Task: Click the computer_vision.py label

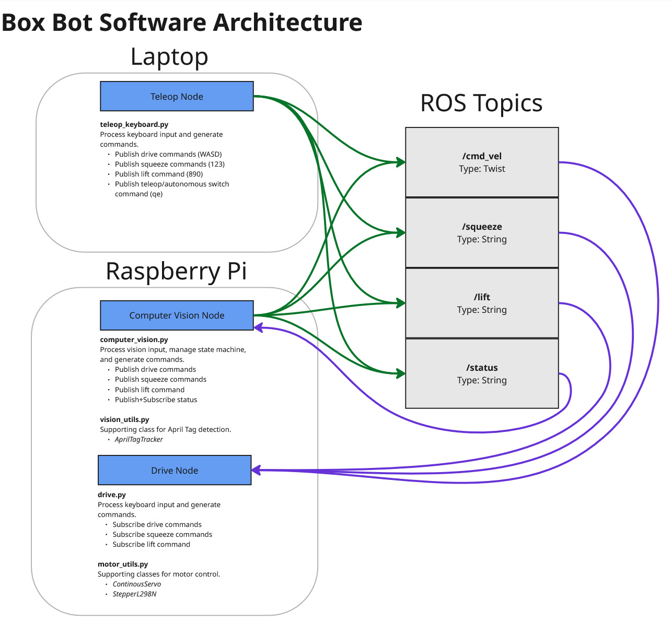Action: pyautogui.click(x=133, y=339)
